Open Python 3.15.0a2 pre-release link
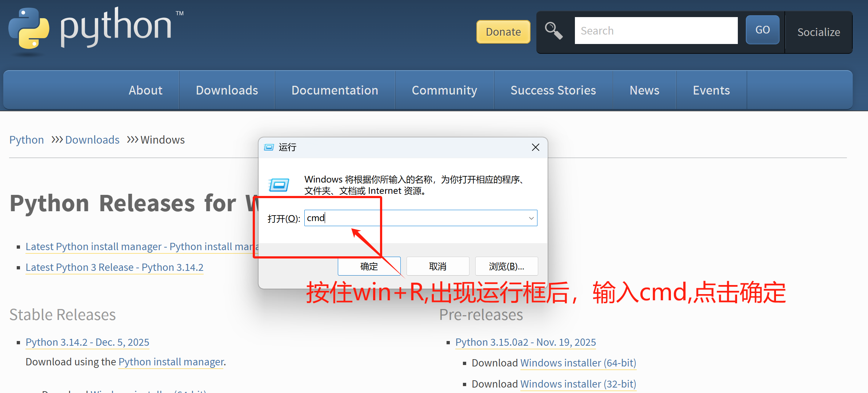 525,342
